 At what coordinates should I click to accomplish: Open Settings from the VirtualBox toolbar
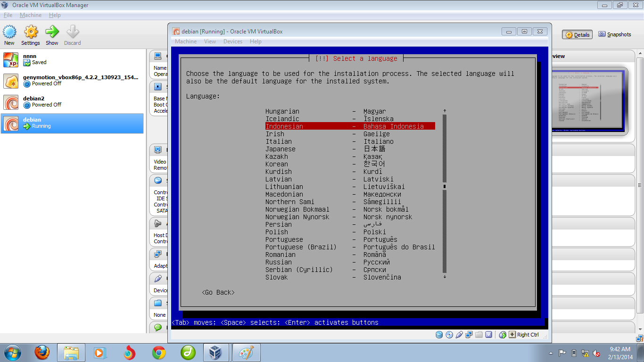(x=31, y=32)
